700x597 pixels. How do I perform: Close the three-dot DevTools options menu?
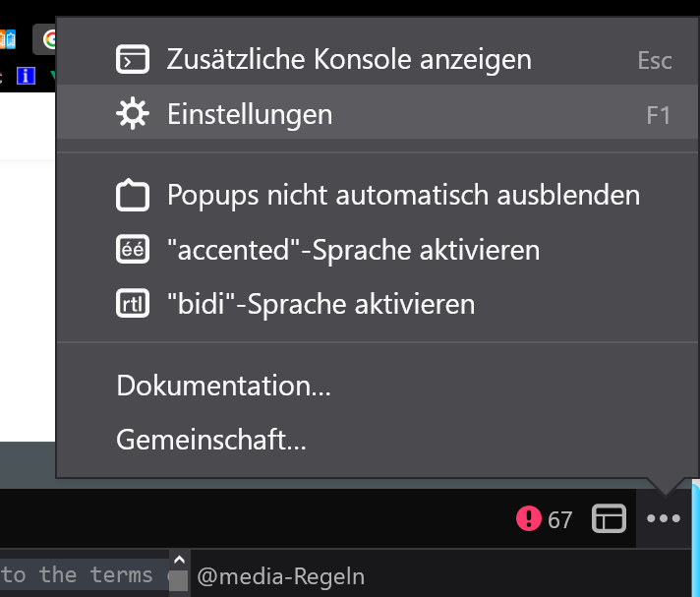(x=664, y=519)
